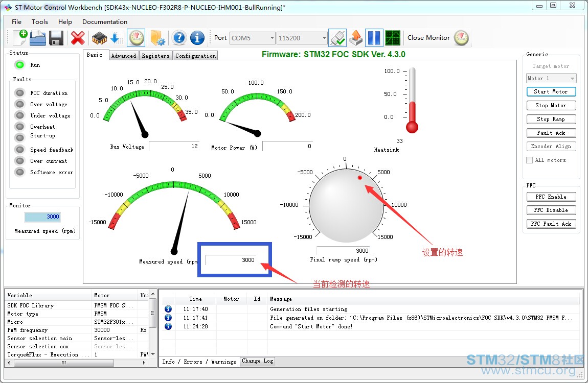Click the PFC Enable button
The height and width of the screenshot is (383, 588).
[551, 197]
